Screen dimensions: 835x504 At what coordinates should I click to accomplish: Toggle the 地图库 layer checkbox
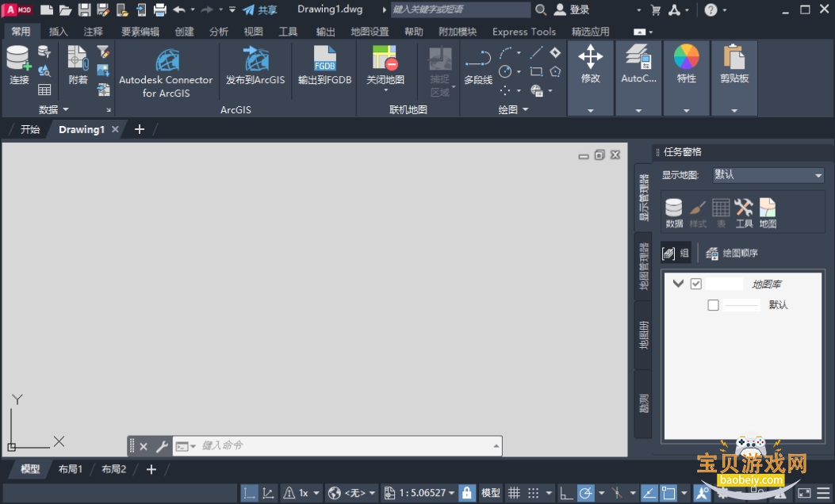[x=695, y=284]
